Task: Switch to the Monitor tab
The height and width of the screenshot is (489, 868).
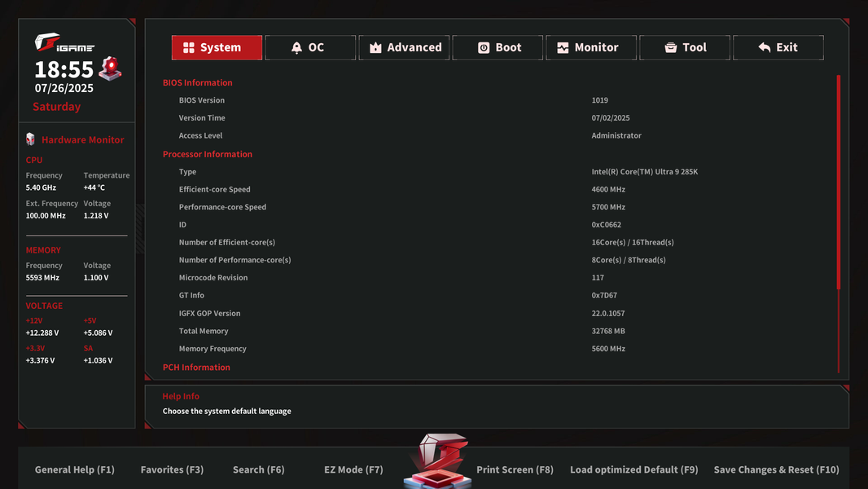Action: click(x=591, y=47)
